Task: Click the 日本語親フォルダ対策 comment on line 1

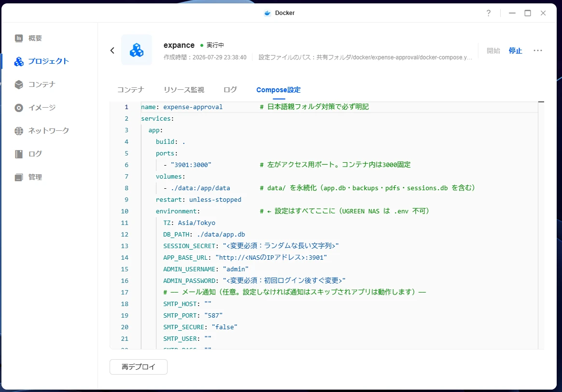Action: (x=314, y=107)
